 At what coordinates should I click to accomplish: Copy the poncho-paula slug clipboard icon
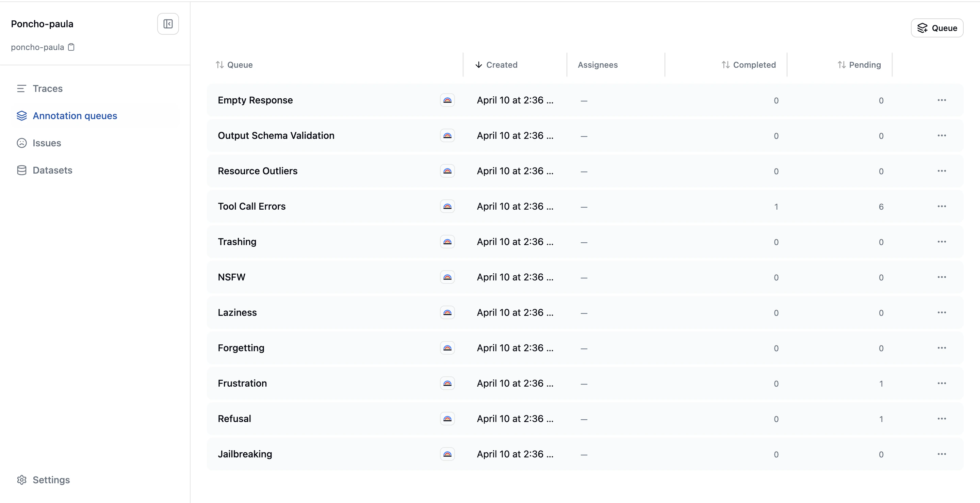pyautogui.click(x=71, y=47)
